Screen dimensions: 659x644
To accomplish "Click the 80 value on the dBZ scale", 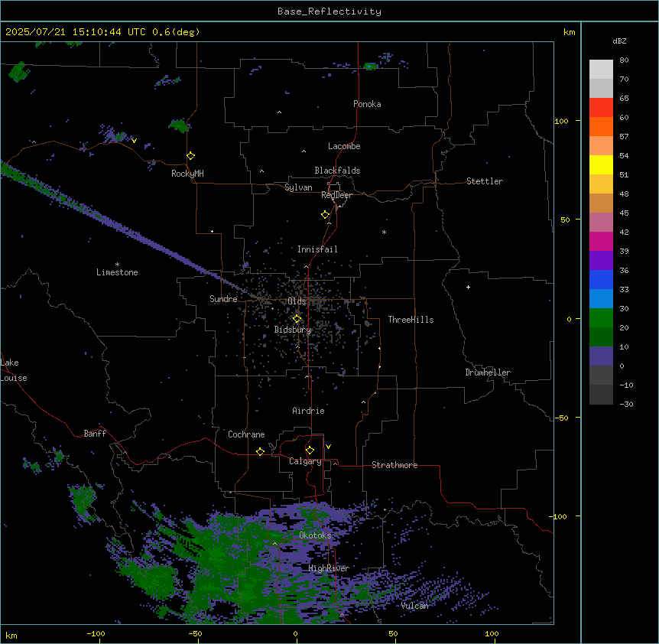I will click(x=624, y=60).
